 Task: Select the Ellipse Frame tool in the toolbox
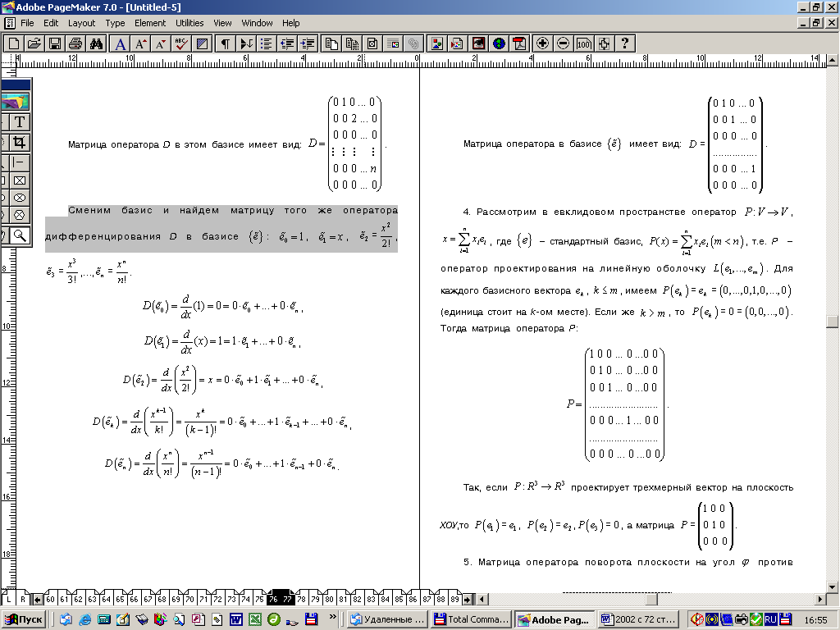[20, 198]
